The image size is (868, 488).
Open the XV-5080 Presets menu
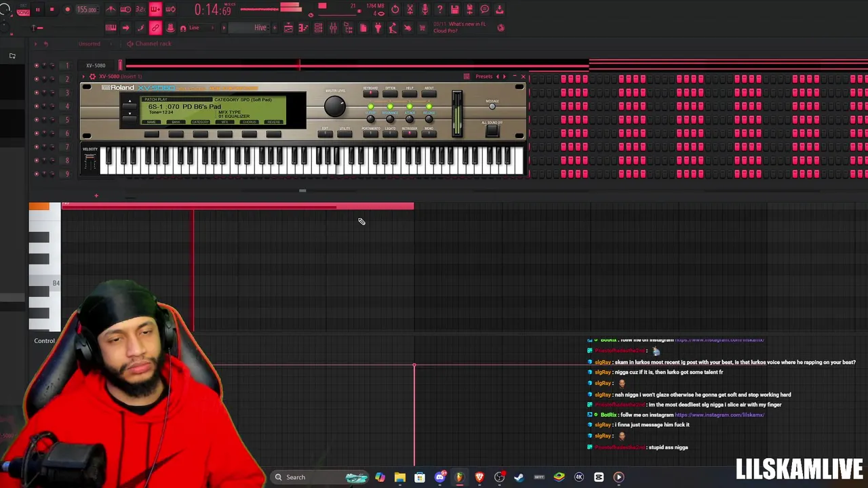click(x=484, y=77)
